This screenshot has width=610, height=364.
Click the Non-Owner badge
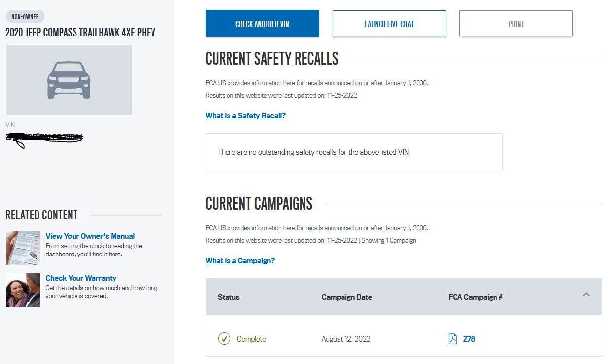pos(25,17)
